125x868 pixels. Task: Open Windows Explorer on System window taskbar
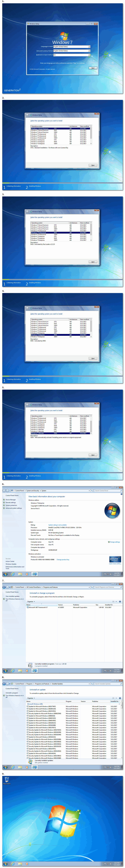point(20,574)
